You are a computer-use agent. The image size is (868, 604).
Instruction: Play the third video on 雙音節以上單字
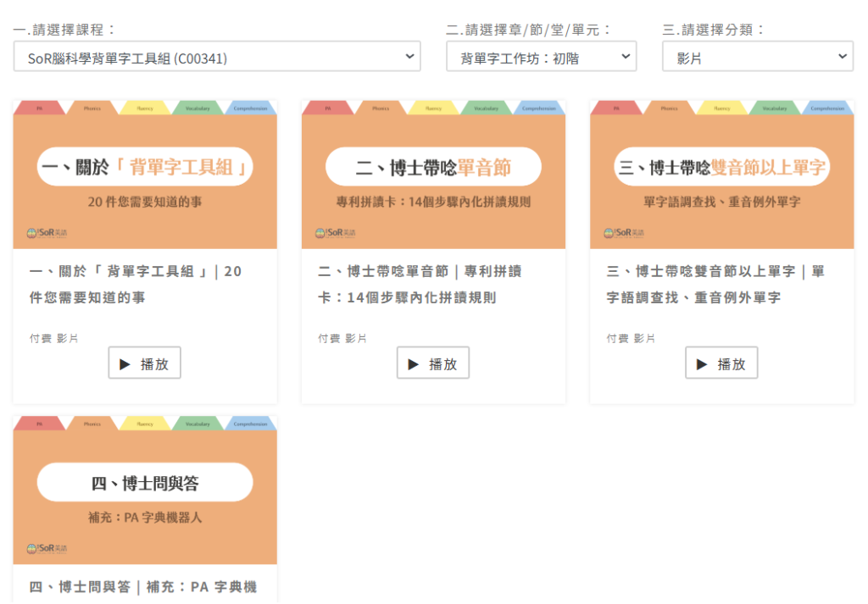pos(721,363)
